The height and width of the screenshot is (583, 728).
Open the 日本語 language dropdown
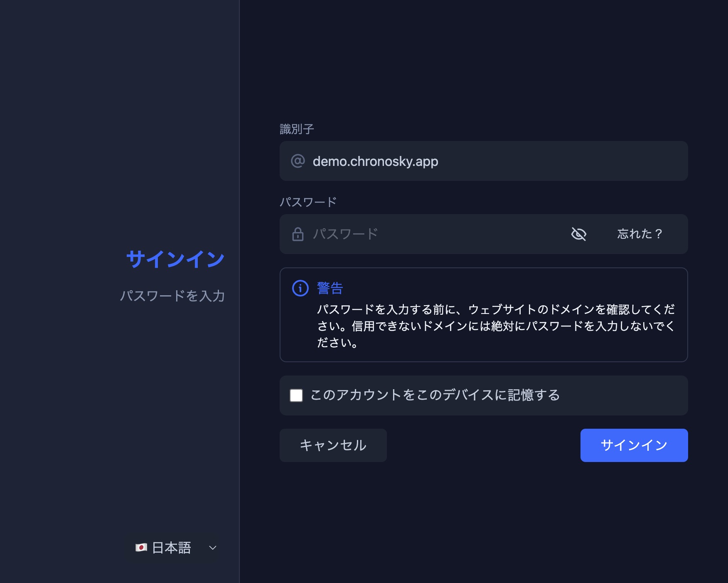click(172, 548)
